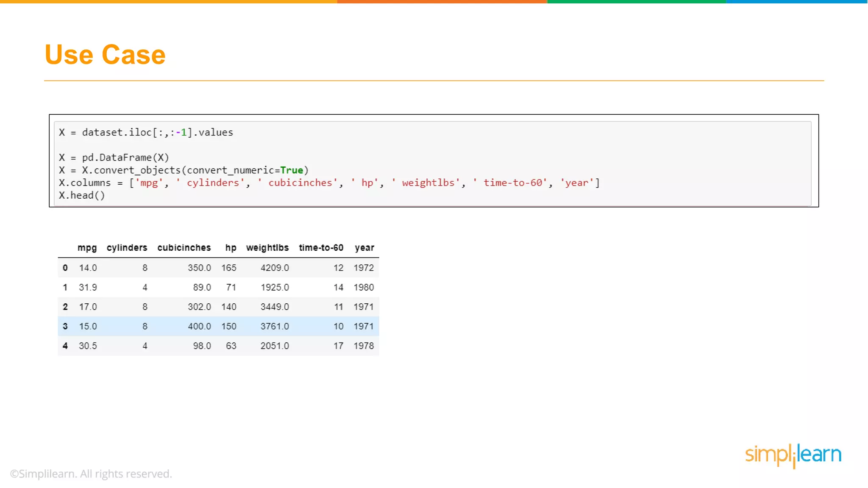Click the 'mpg' column header
Image resolution: width=868 pixels, height=488 pixels.
87,248
